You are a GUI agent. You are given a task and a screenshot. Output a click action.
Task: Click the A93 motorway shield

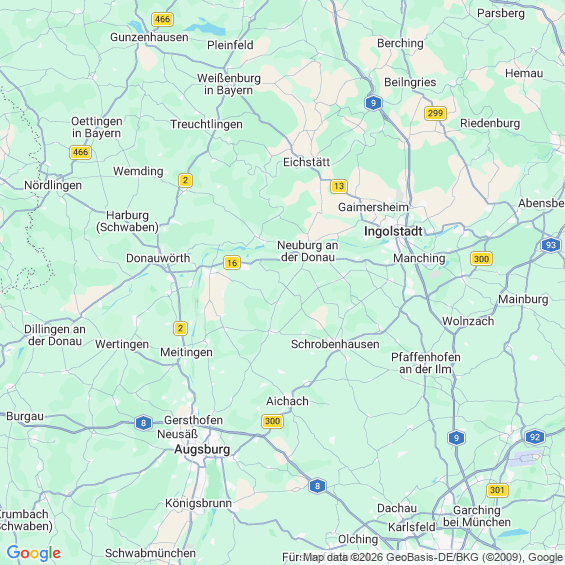coord(551,245)
